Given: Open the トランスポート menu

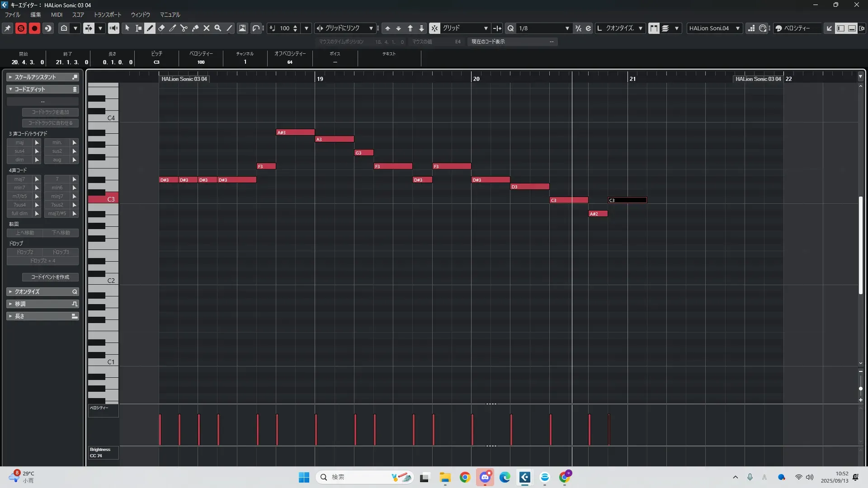Looking at the screenshot, I should click(107, 14).
